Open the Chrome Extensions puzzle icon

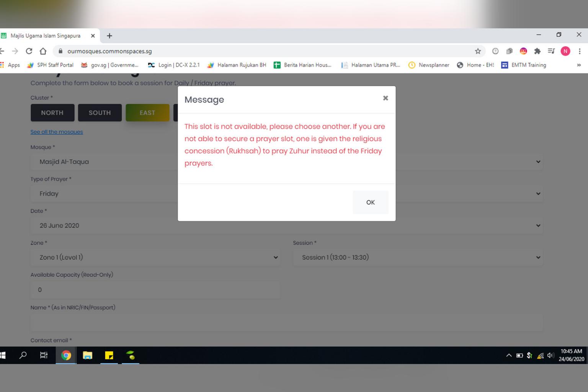537,51
